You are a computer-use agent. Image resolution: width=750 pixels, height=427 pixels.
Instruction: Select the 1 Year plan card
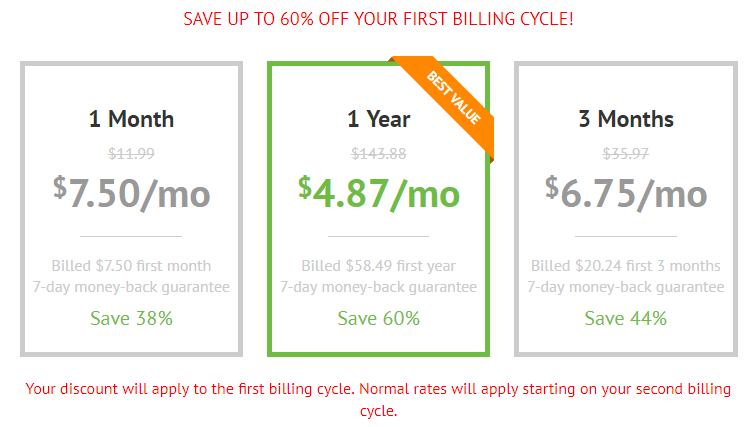click(x=378, y=209)
